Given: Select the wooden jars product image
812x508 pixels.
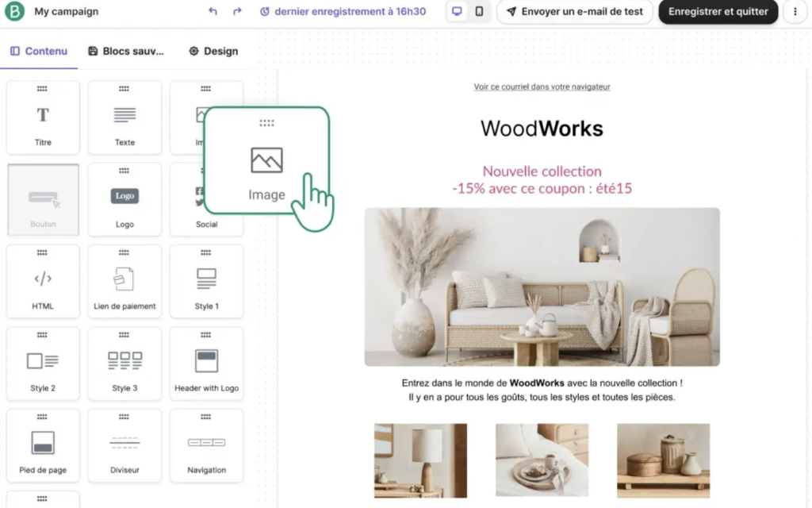Looking at the screenshot, I should click(x=664, y=460).
